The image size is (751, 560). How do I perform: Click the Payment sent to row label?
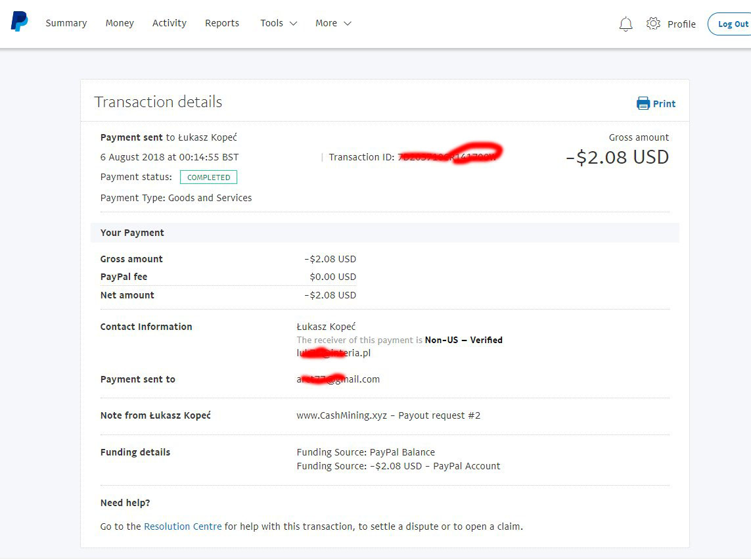point(137,379)
